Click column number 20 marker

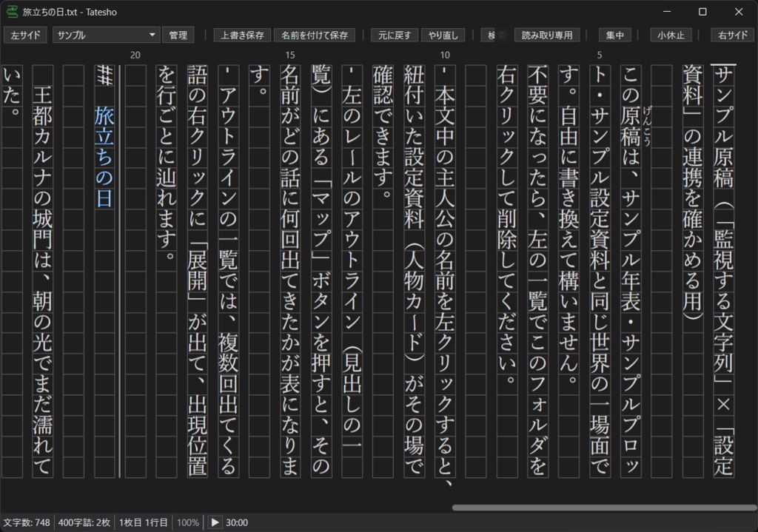(x=135, y=55)
